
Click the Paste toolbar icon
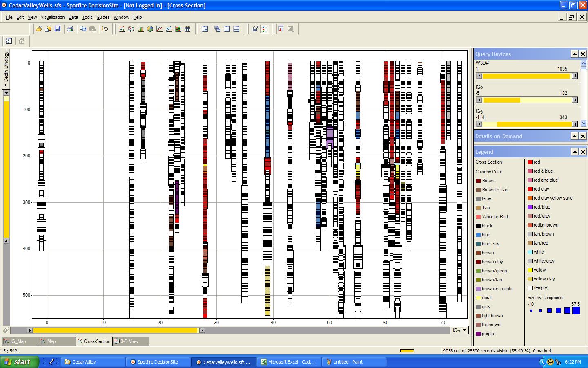(92, 29)
